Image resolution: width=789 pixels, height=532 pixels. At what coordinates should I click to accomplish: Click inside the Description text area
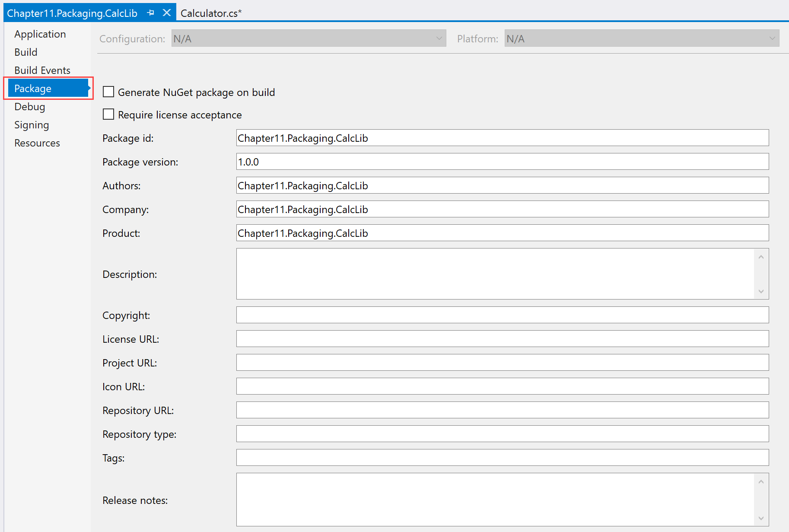point(495,274)
